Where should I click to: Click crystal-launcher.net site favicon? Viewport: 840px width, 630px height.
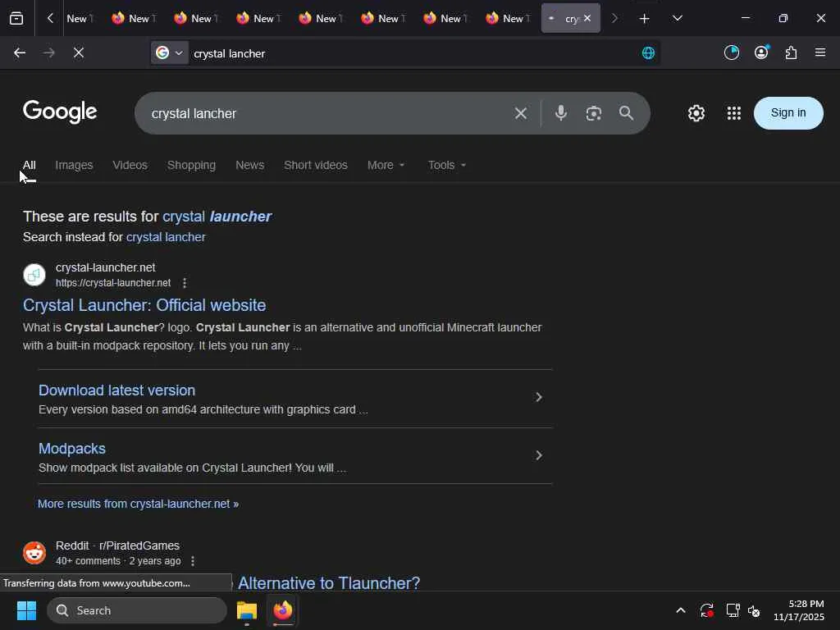point(34,275)
